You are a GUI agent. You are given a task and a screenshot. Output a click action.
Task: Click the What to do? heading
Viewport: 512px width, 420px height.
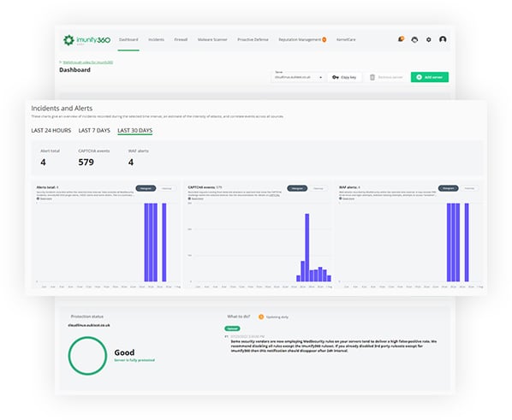[x=238, y=316]
